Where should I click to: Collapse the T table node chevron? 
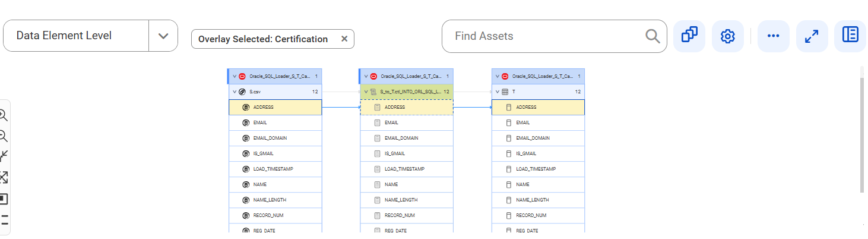(x=498, y=92)
